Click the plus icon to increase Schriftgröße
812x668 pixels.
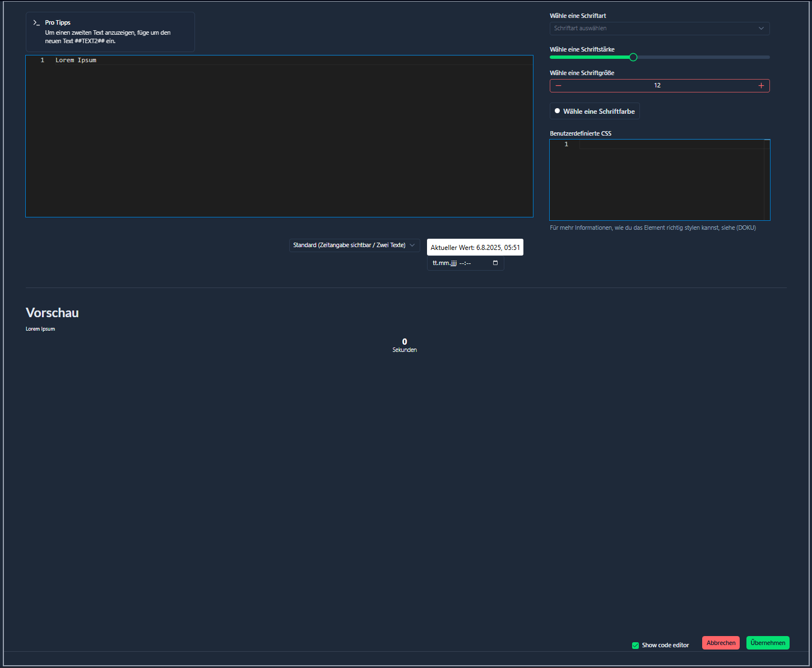pos(761,85)
